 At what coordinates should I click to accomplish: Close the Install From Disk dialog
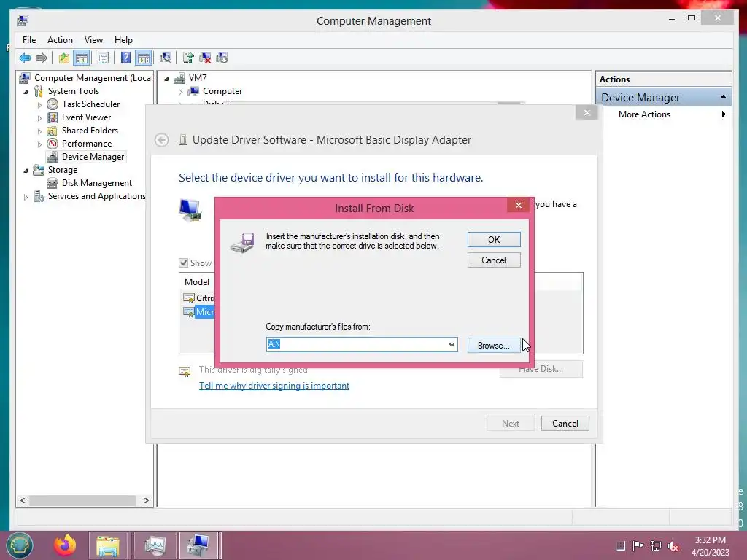point(519,205)
